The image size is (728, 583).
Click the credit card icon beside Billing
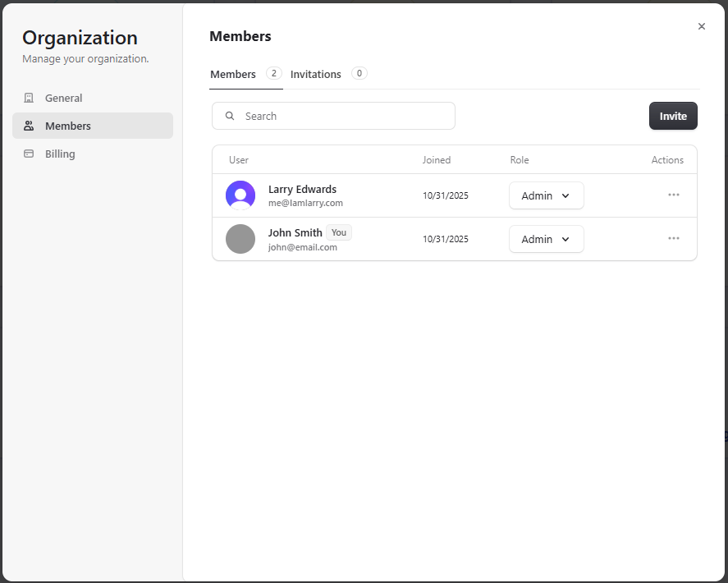(x=29, y=154)
